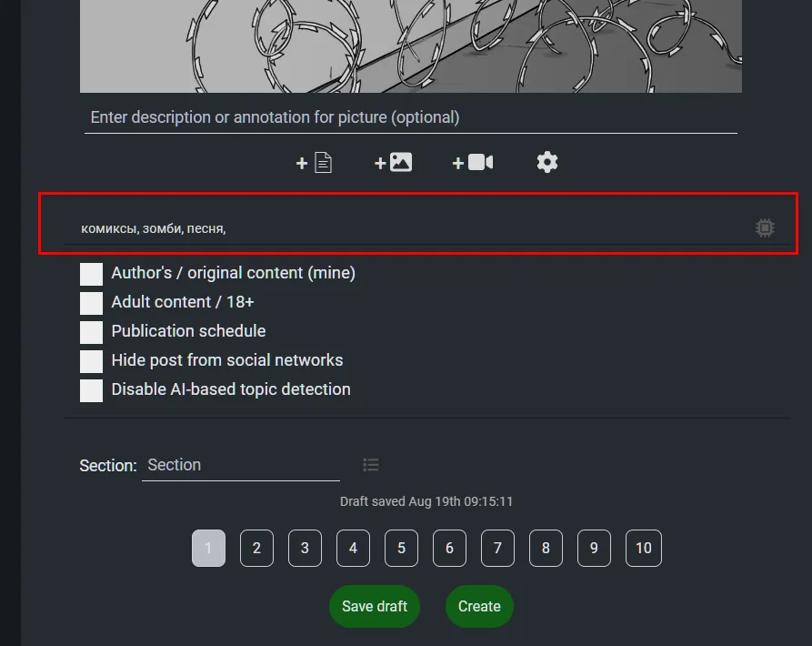The height and width of the screenshot is (646, 812).
Task: Click the Create button
Action: click(479, 606)
